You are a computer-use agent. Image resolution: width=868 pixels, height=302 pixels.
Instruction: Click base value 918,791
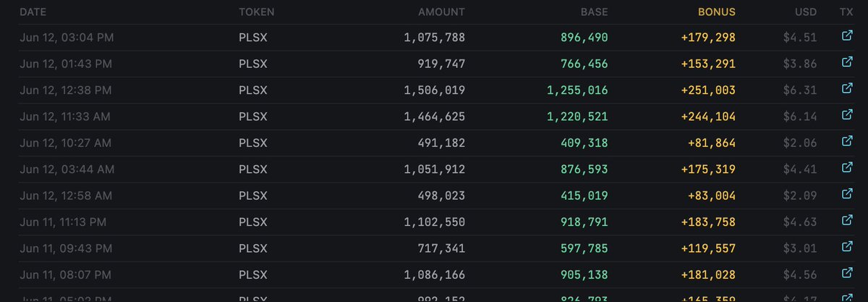[584, 222]
